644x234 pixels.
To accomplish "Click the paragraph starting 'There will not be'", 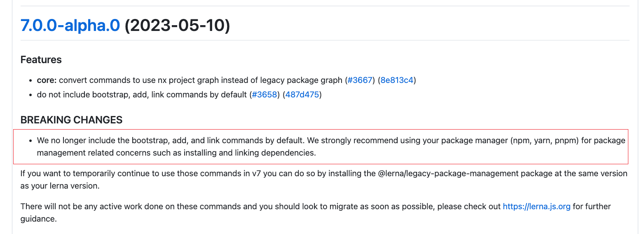I will (316, 213).
